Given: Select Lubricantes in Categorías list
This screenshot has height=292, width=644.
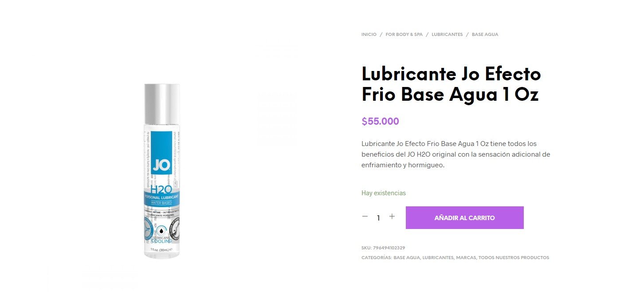Looking at the screenshot, I should pyautogui.click(x=438, y=258).
